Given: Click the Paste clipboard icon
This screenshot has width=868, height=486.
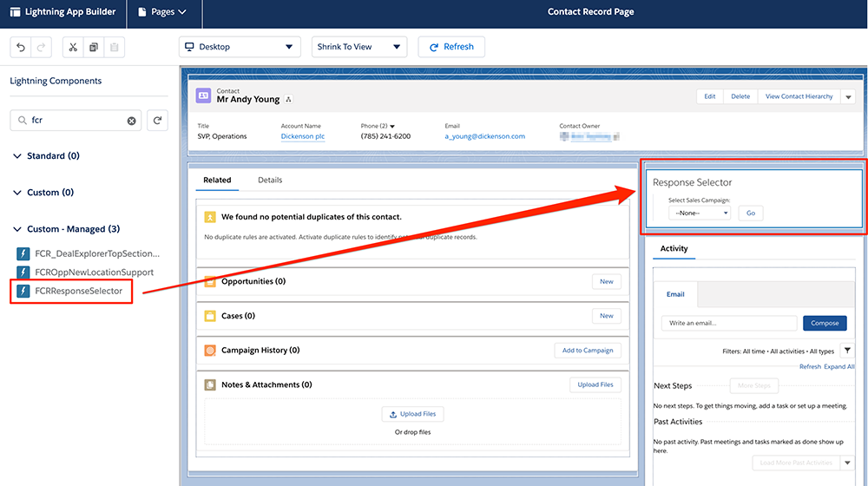Looking at the screenshot, I should point(114,47).
